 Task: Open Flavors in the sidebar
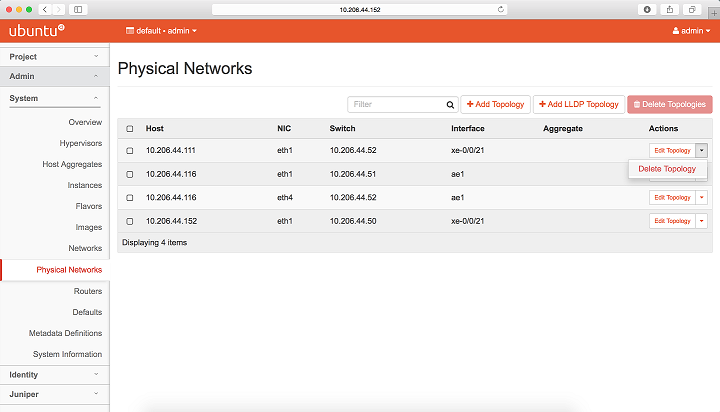pos(89,206)
